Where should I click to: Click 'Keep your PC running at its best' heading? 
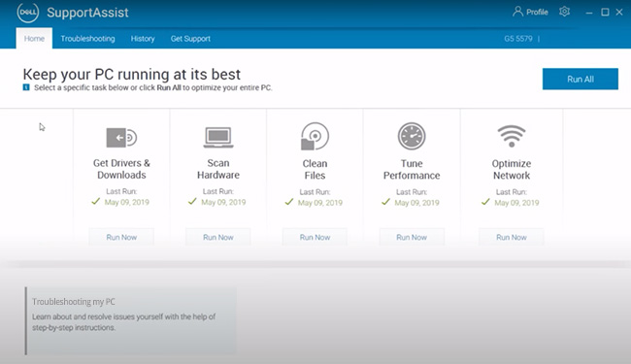tap(132, 75)
